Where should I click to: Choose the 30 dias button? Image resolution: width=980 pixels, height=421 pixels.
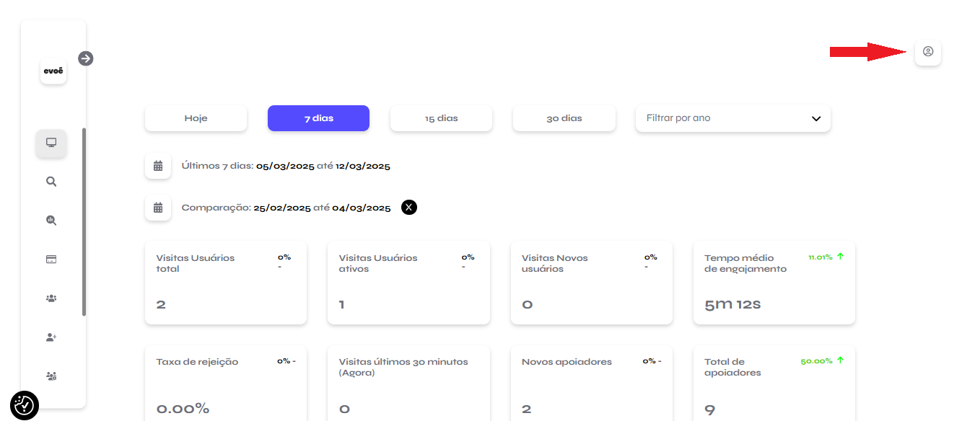(564, 118)
